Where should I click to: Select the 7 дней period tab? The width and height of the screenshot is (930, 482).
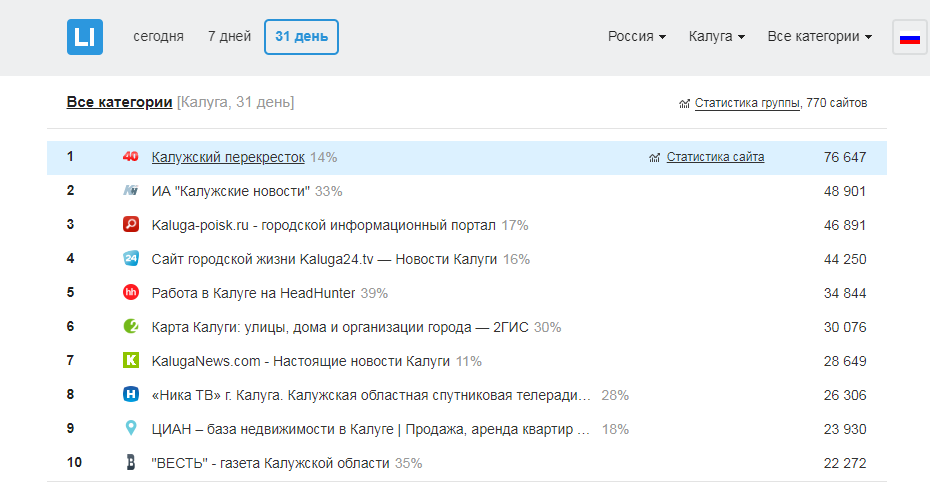click(229, 37)
